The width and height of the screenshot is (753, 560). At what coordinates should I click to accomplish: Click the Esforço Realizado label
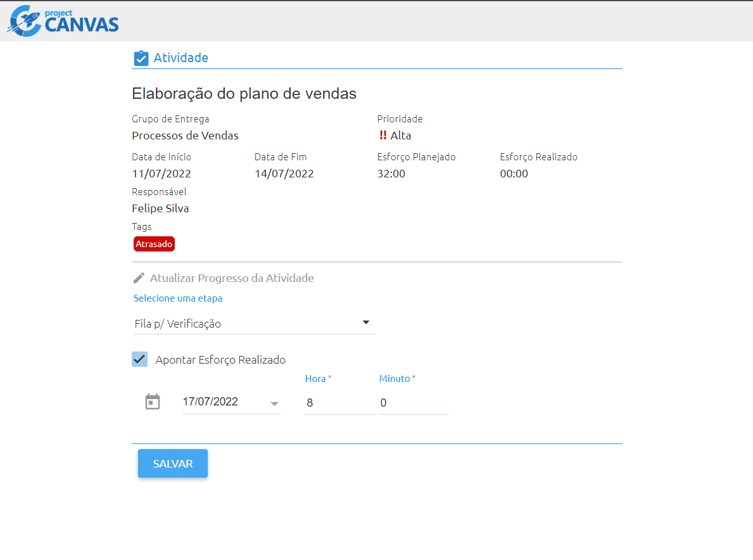tap(538, 157)
